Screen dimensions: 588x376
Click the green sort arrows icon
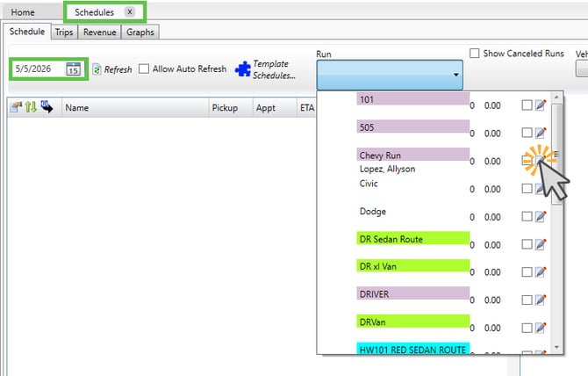31,107
